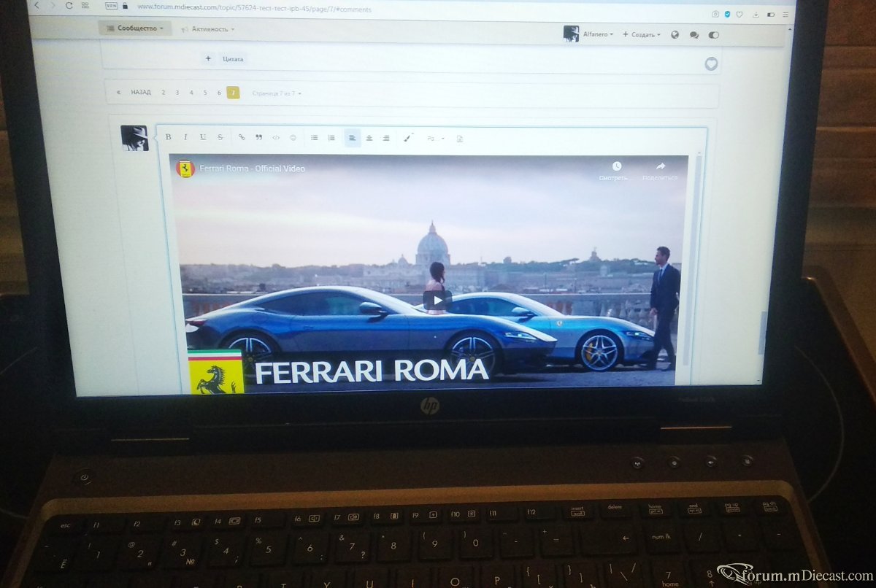Open the browser downloads icon
Image resolution: width=876 pixels, height=588 pixels.
[756, 15]
